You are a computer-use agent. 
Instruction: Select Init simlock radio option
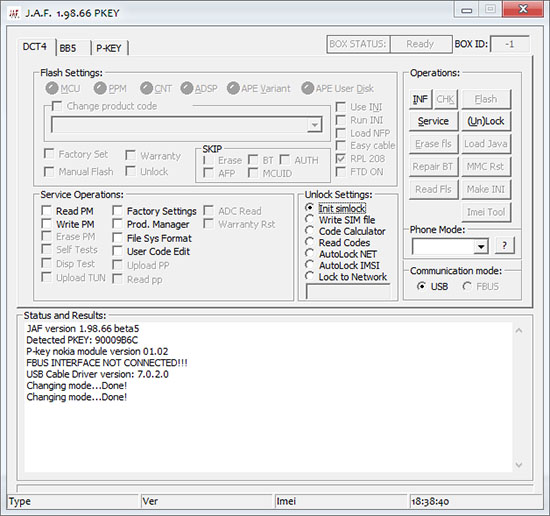(309, 208)
